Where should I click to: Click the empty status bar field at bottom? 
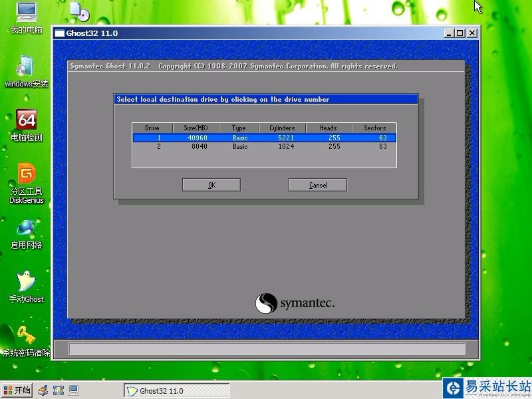(267, 348)
